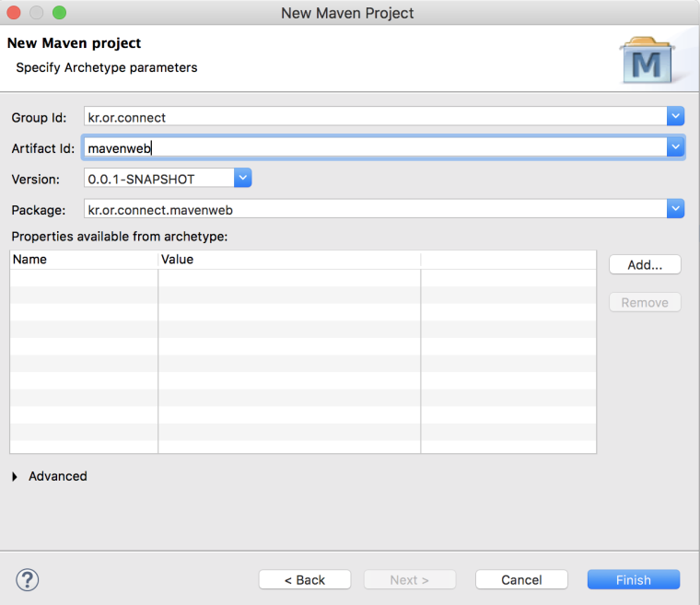
Task: Expand the Advanced section
Action: point(15,477)
